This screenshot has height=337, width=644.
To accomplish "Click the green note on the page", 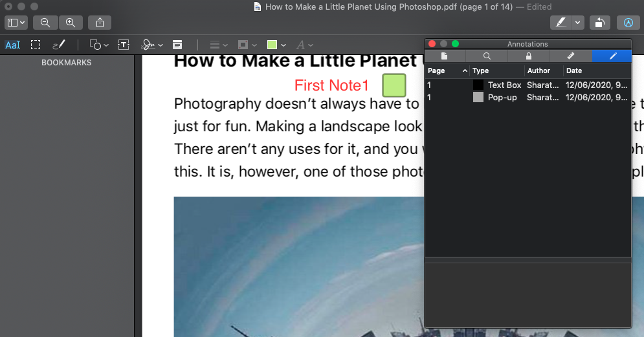I will [x=394, y=85].
